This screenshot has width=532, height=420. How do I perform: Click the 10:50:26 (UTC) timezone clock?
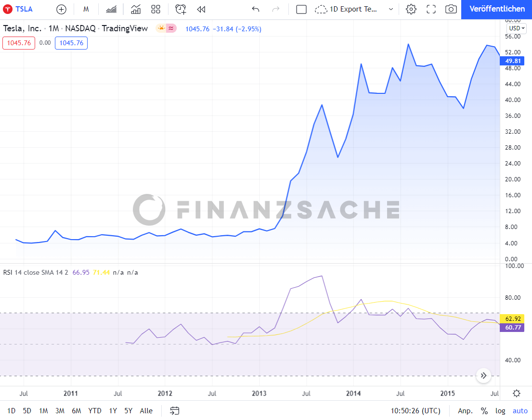pyautogui.click(x=415, y=411)
